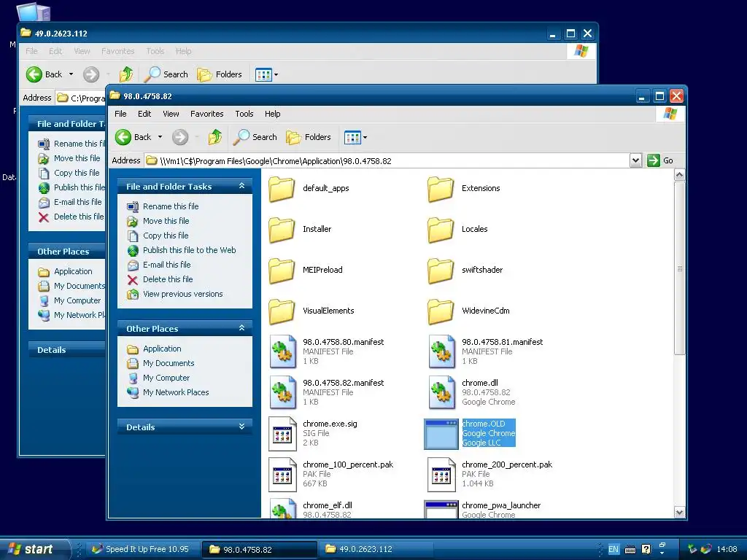Click the help question mark tray icon
Viewport: 747px width, 560px height.
pyautogui.click(x=646, y=550)
